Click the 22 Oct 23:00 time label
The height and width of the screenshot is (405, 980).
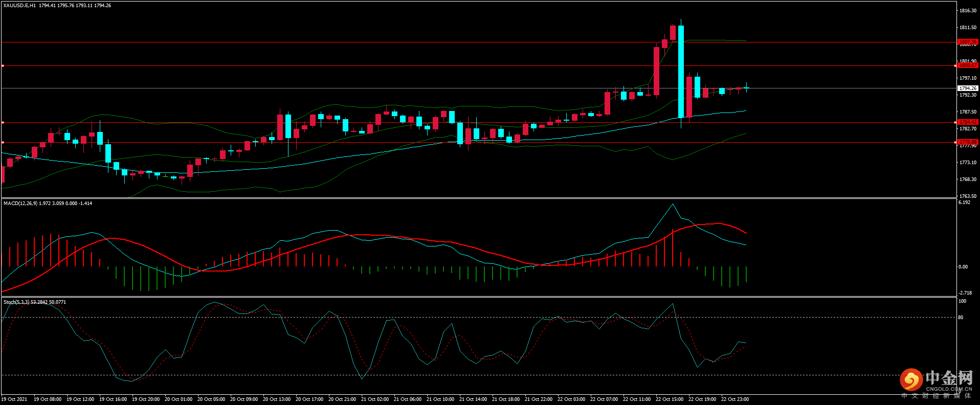click(x=735, y=399)
